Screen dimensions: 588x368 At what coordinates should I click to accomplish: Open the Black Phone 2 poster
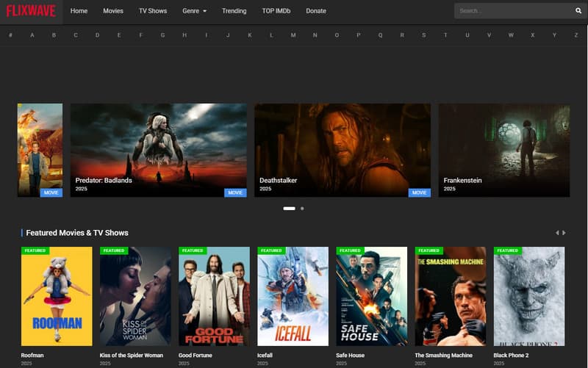[528, 296]
